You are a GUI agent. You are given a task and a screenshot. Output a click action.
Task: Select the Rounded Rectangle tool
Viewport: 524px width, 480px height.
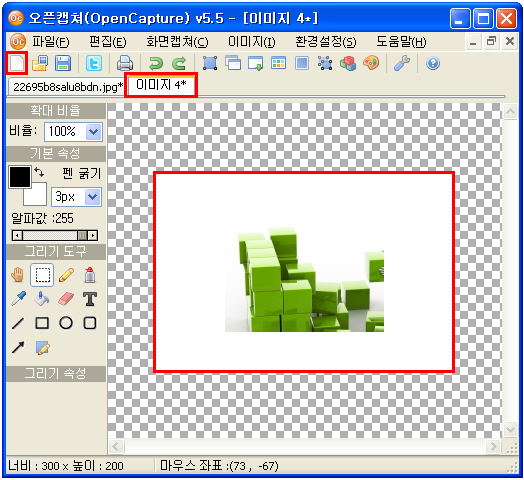click(x=90, y=323)
